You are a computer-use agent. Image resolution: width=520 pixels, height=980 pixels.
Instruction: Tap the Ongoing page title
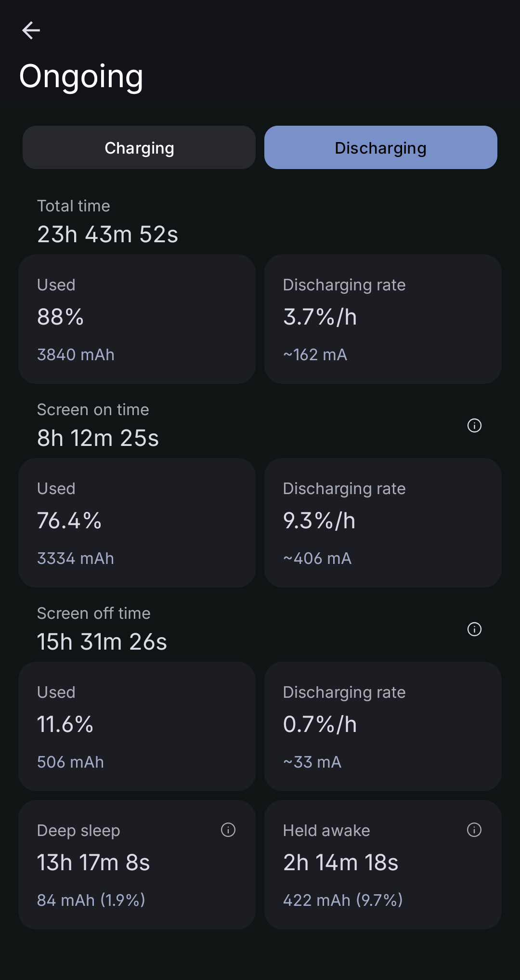point(81,77)
